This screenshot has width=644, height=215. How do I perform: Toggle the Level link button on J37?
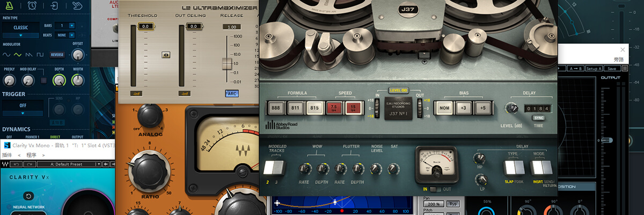(x=398, y=91)
